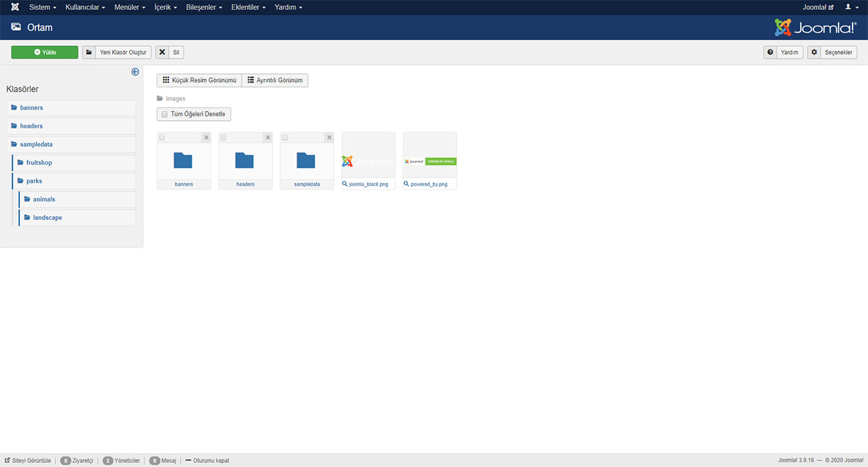868x467 pixels.
Task: Click the green Yükle upload button
Action: [45, 52]
